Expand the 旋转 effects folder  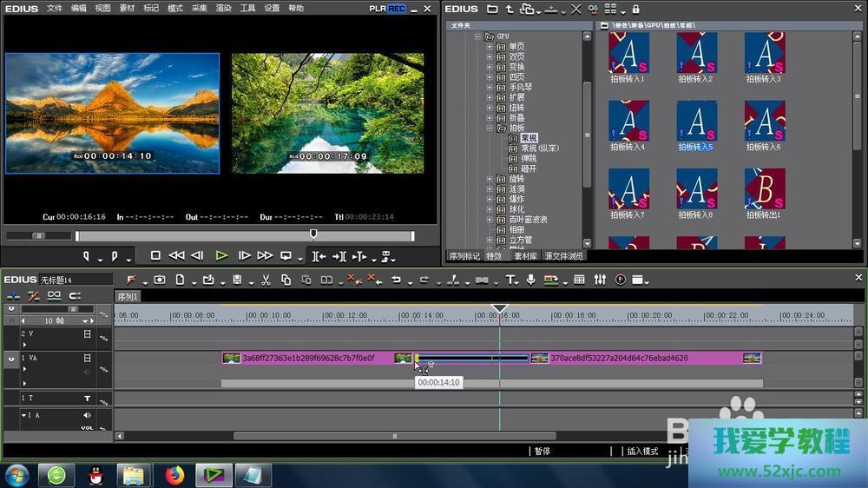coord(490,179)
